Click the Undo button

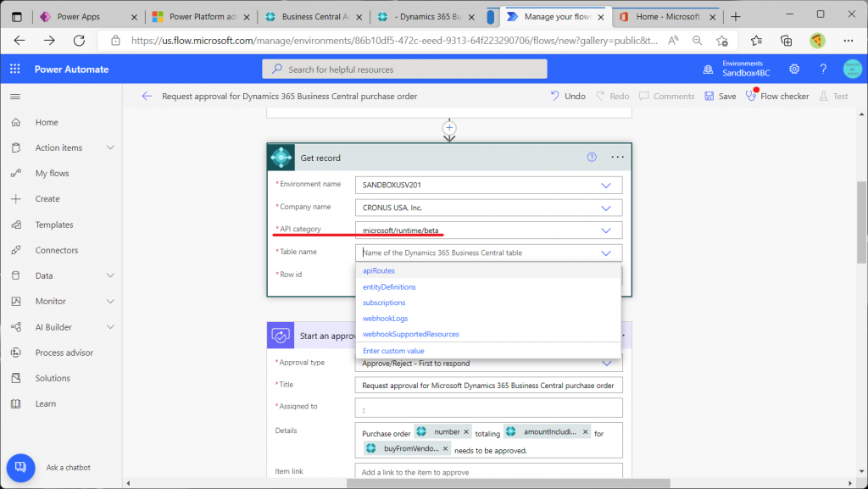(x=568, y=97)
